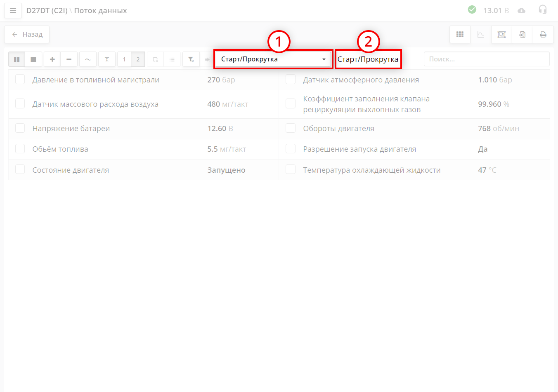The height and width of the screenshot is (392, 558).
Task: Click the tilde wave icon button
Action: coord(88,59)
